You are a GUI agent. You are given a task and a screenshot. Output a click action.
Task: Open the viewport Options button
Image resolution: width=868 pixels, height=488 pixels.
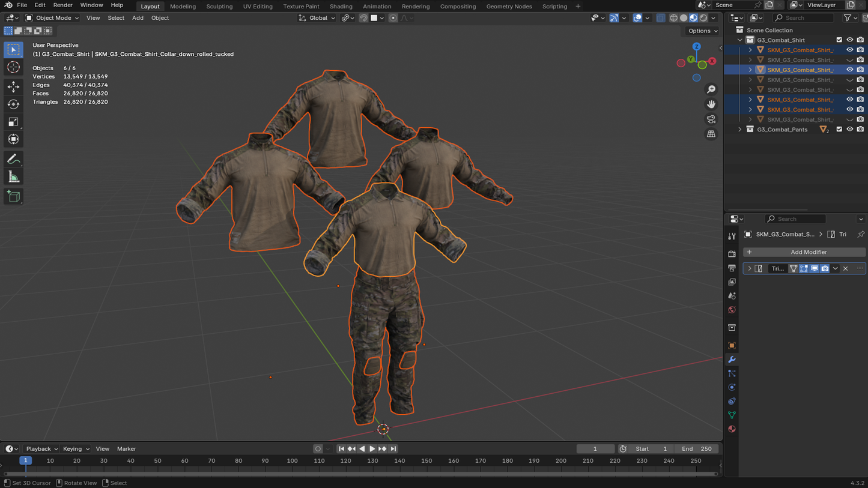coord(702,31)
